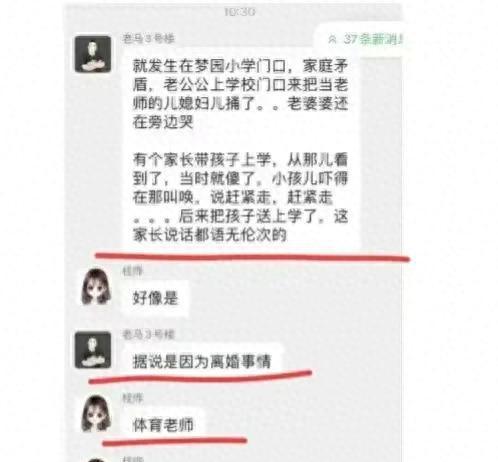This screenshot has height=462, width=498.
Task: Tap the girl avatar next to 好像是
Action: (96, 287)
